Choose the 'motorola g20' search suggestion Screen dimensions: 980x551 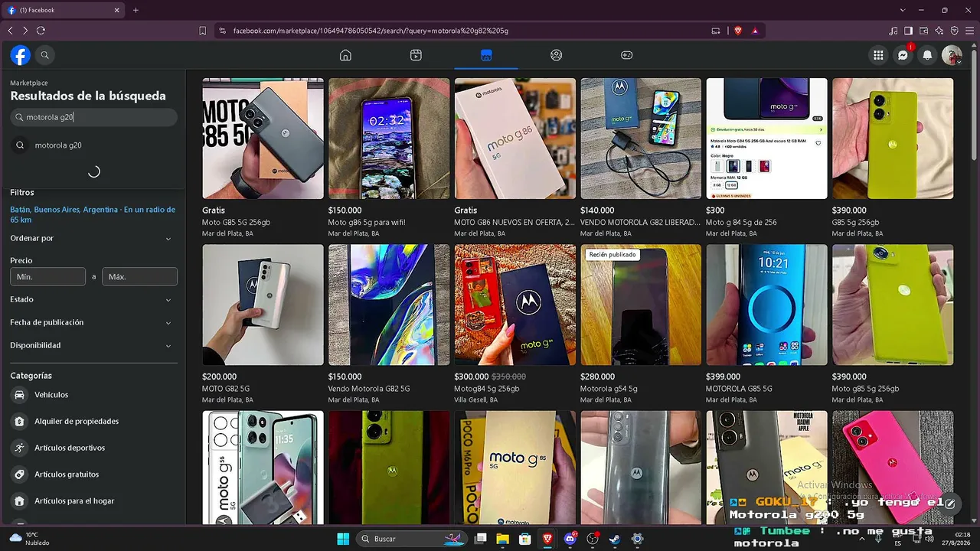pyautogui.click(x=93, y=145)
